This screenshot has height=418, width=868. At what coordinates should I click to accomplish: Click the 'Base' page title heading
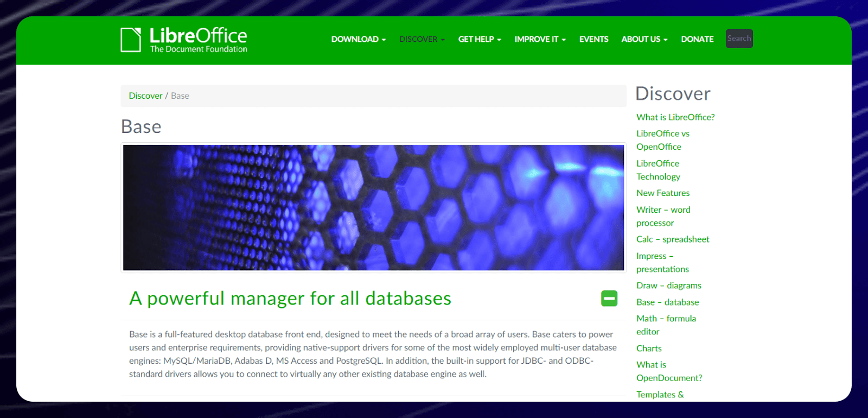(x=141, y=126)
